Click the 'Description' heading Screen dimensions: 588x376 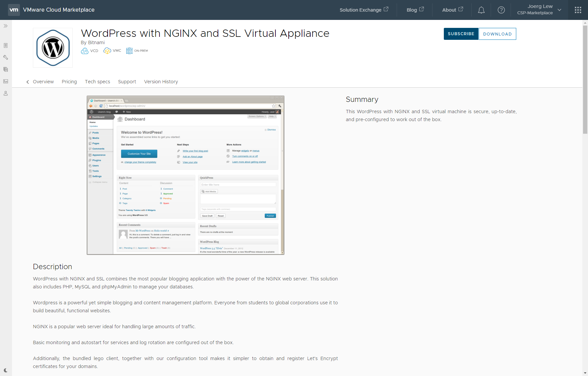point(52,267)
